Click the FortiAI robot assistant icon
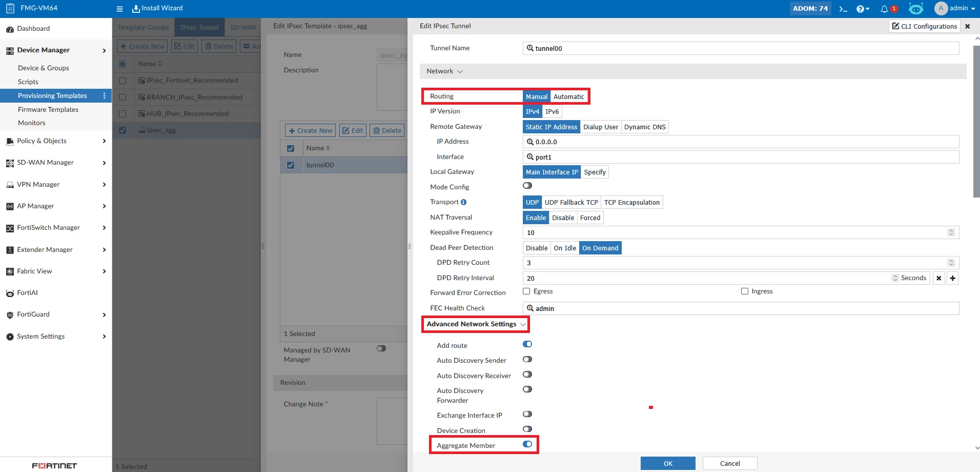Image resolution: width=980 pixels, height=472 pixels. click(x=916, y=9)
